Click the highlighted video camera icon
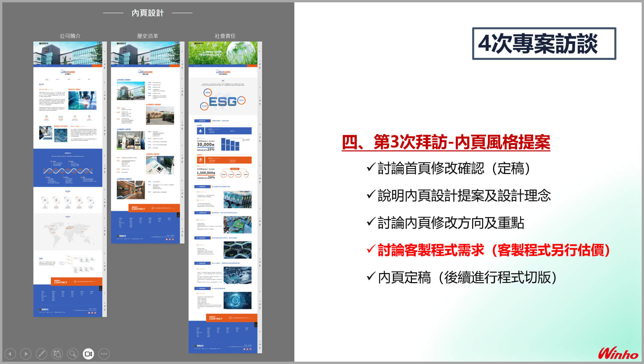Image resolution: width=644 pixels, height=364 pixels. (88, 354)
